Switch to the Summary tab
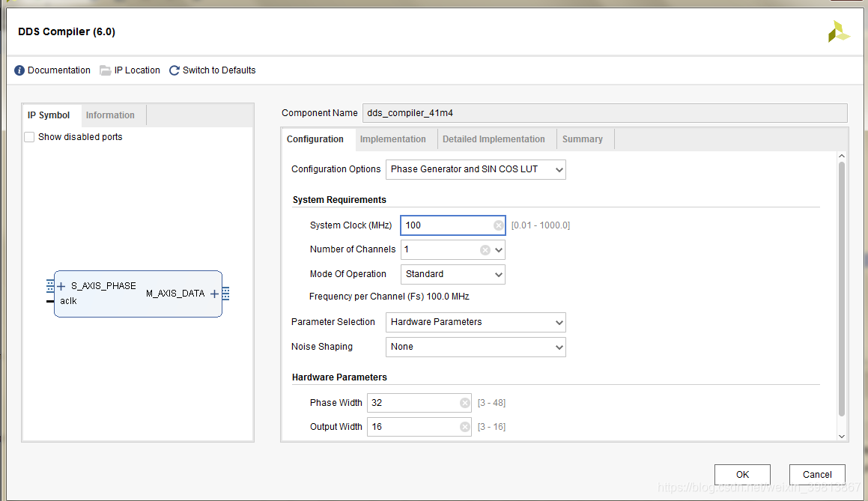Screen dimensions: 868x501 583,139
